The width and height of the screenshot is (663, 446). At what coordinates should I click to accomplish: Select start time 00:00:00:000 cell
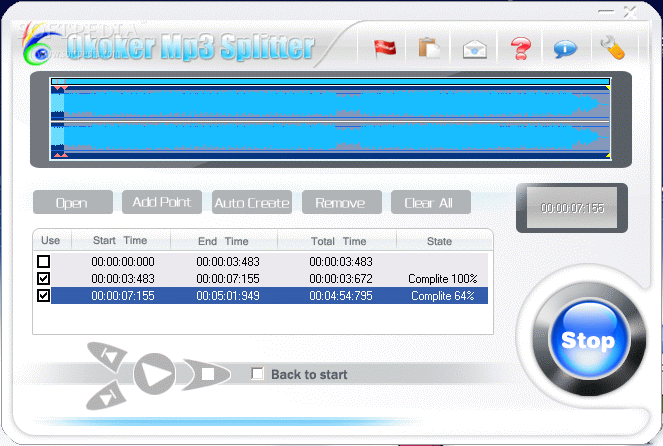click(x=123, y=262)
